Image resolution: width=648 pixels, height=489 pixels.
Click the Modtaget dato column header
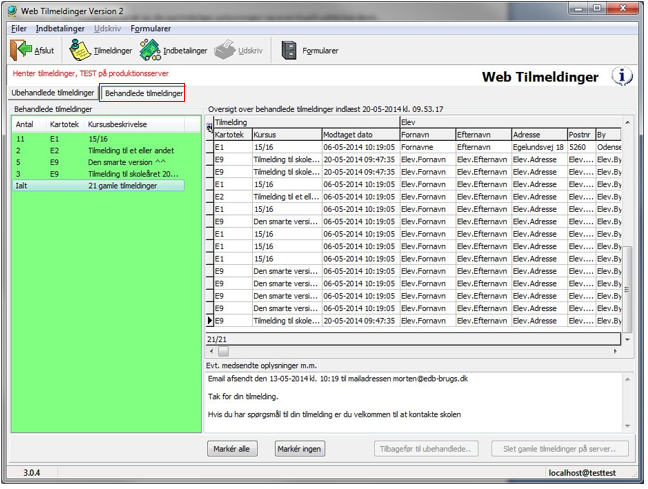pyautogui.click(x=361, y=135)
